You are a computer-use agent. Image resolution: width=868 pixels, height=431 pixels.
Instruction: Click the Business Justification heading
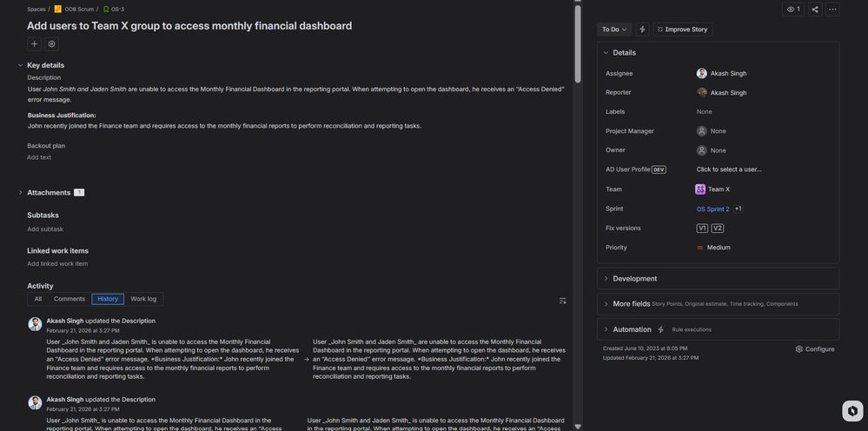[x=62, y=116]
